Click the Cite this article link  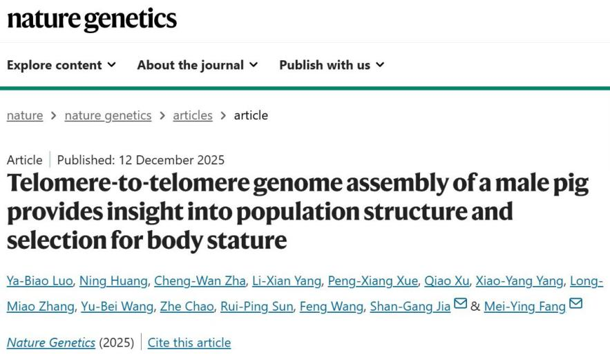point(189,343)
